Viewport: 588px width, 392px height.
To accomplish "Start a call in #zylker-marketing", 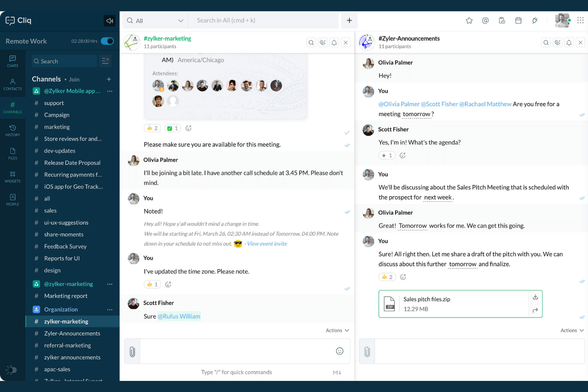I will click(x=323, y=42).
